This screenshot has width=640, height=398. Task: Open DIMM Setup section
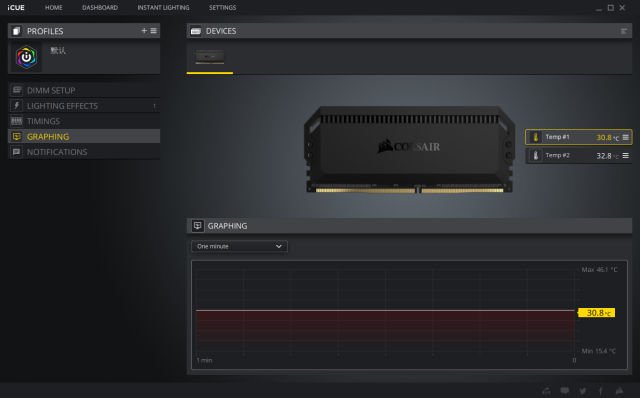84,90
